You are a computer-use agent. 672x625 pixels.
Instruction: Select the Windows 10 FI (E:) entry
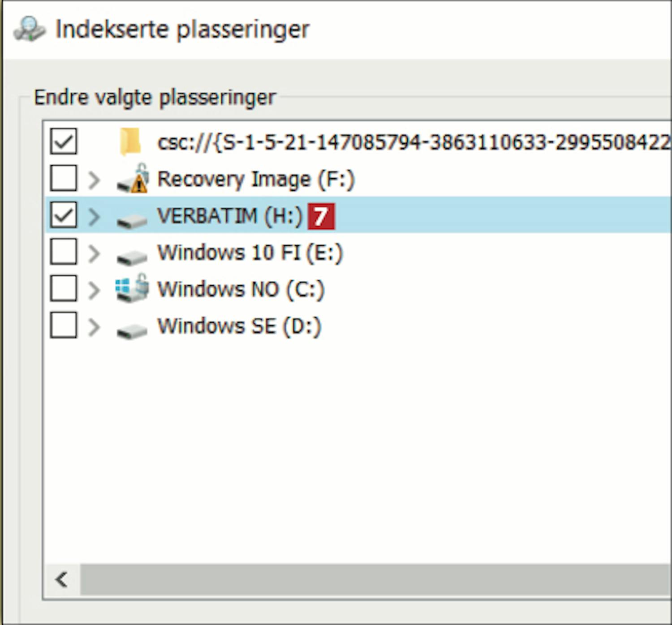point(250,253)
